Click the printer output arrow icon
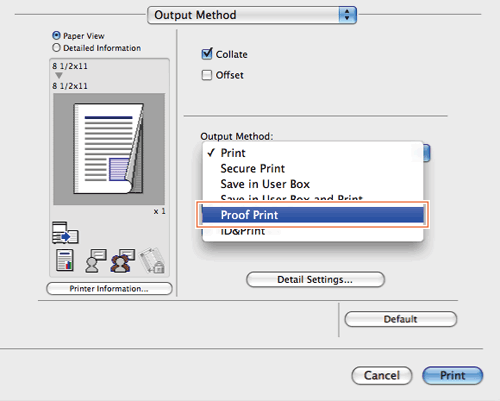Screen dimensions: 500x401 click(65, 232)
